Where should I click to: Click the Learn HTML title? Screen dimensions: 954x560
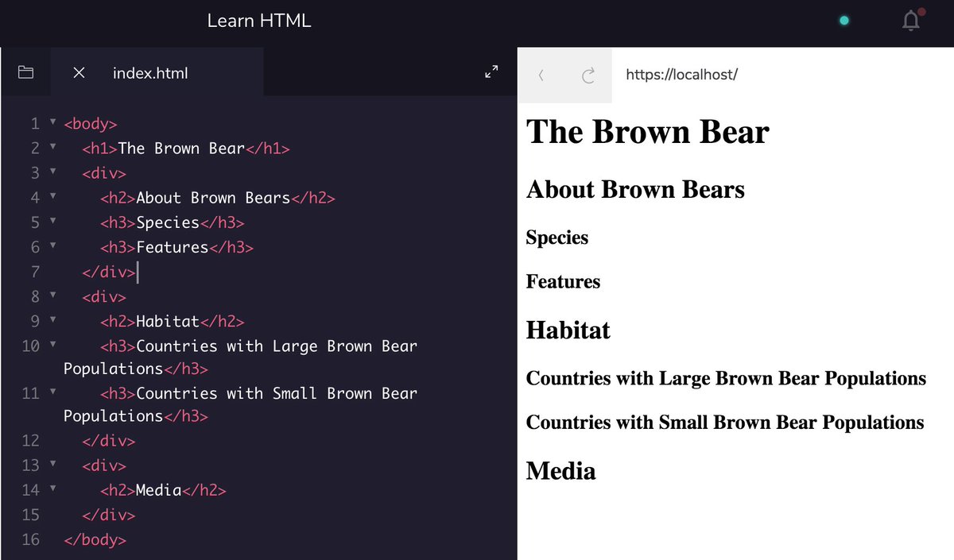258,21
